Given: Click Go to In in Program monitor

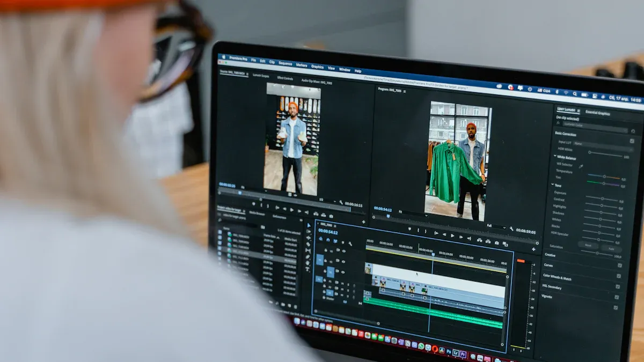Looking at the screenshot, I should (x=436, y=233).
